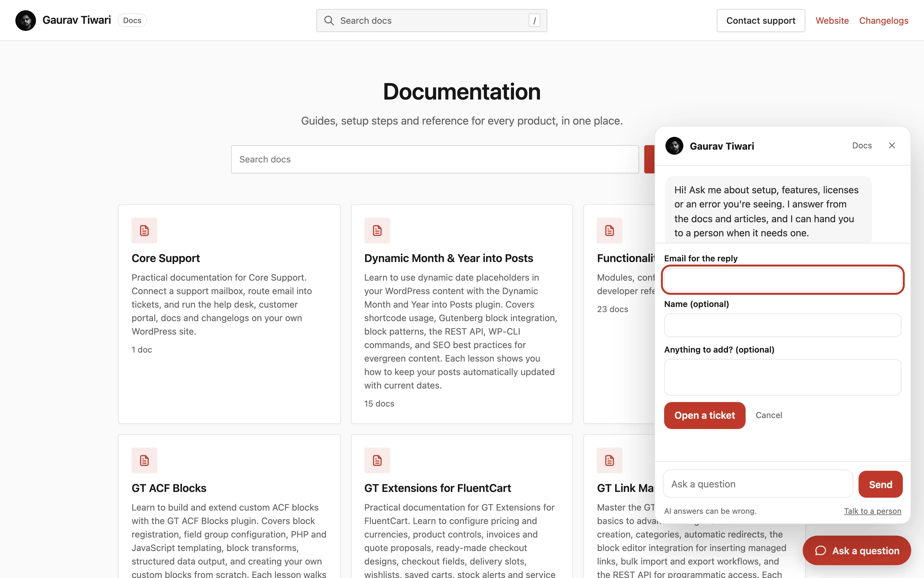Viewport: 924px width, 578px height.
Task: Open the GT Link Manager document icon
Action: pyautogui.click(x=609, y=460)
